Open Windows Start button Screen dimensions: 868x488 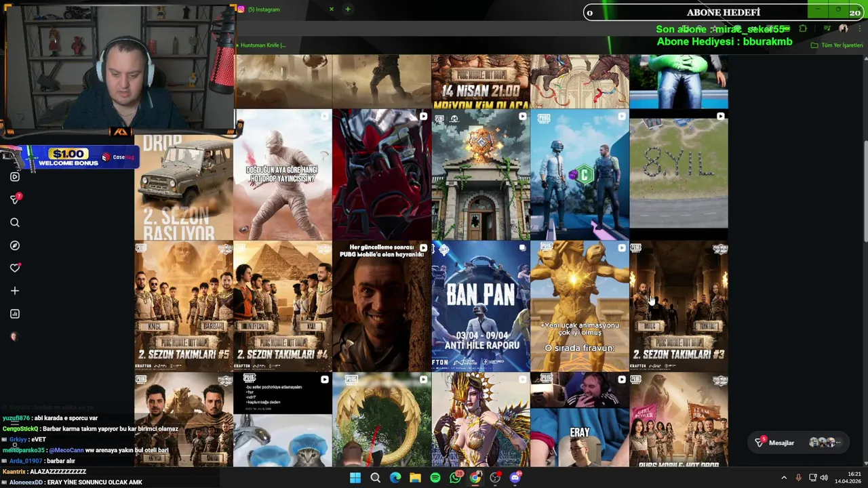(x=355, y=478)
